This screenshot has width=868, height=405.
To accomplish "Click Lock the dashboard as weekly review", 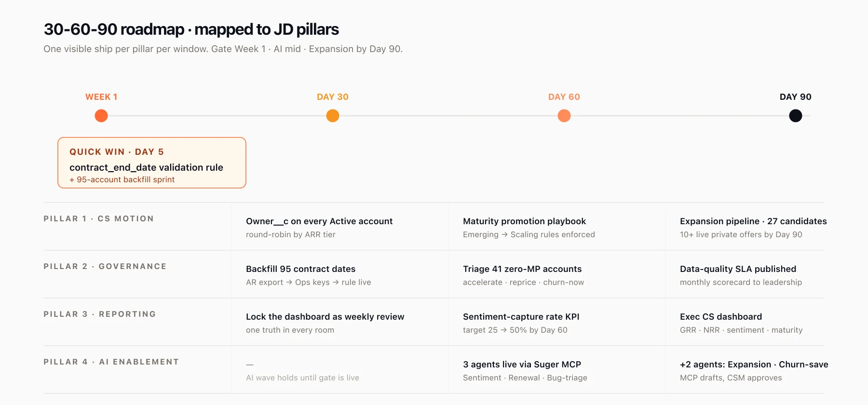I will click(x=325, y=317).
